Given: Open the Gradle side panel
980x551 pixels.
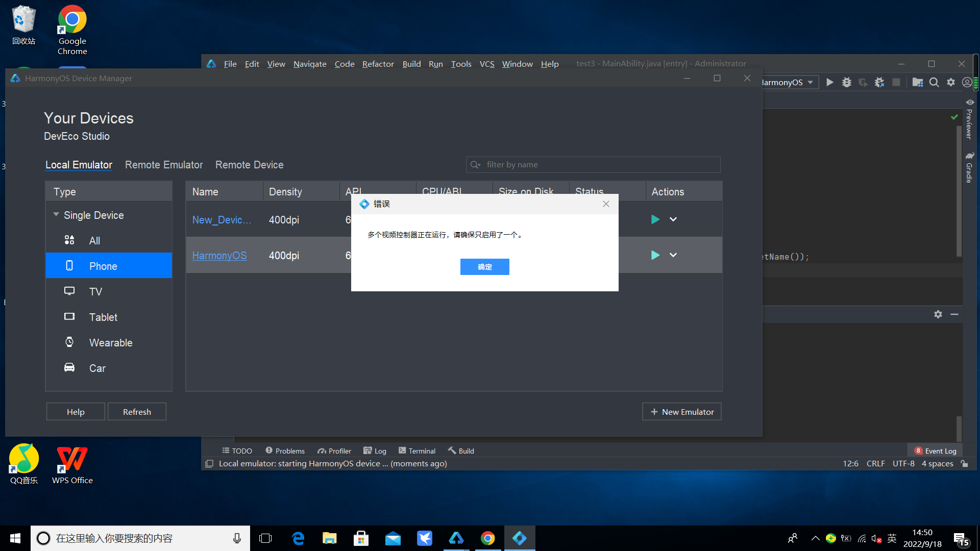Looking at the screenshot, I should 969,167.
